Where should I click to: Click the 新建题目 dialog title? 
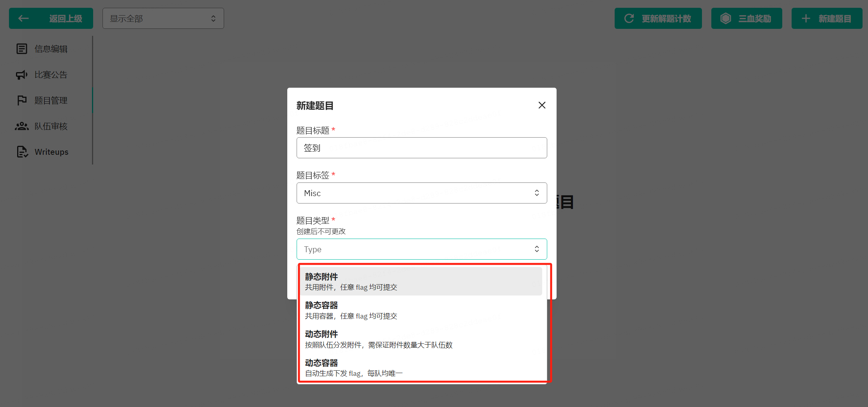coord(315,106)
